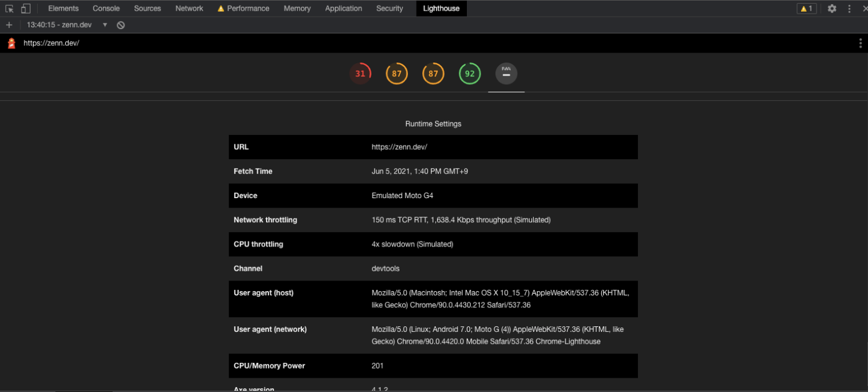Click the warnings counter badge

(x=807, y=9)
